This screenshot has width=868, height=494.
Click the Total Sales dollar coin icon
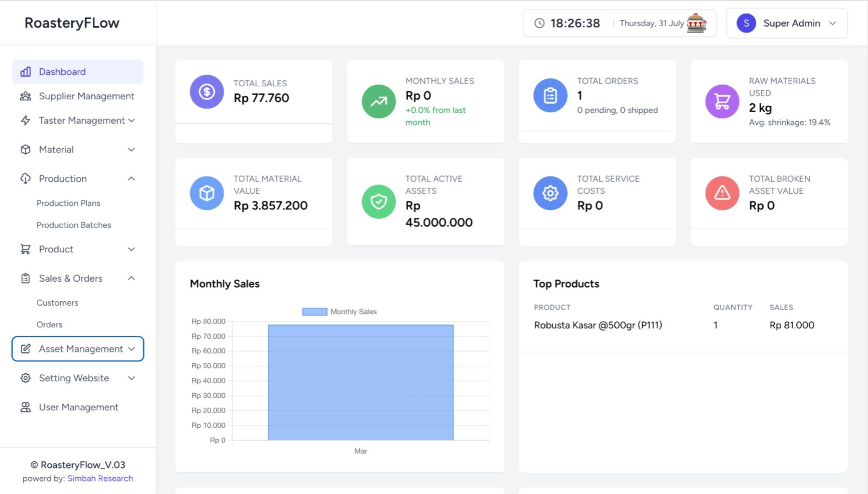206,92
